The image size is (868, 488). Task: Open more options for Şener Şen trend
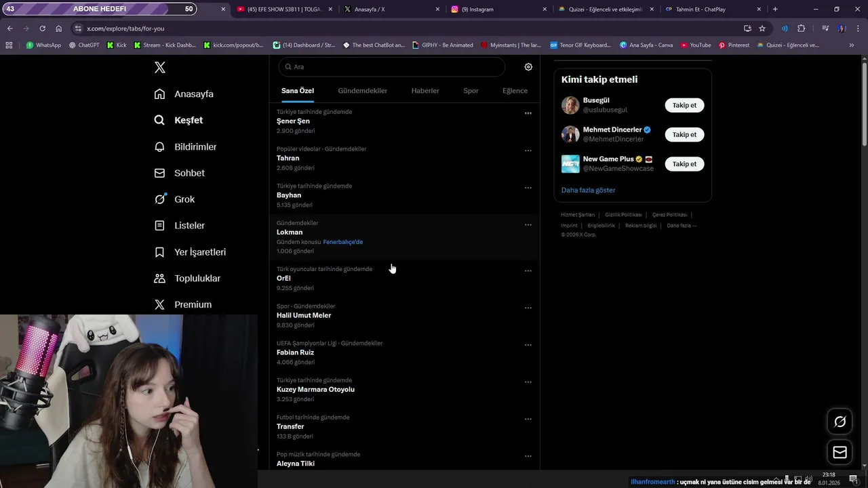[x=528, y=113]
